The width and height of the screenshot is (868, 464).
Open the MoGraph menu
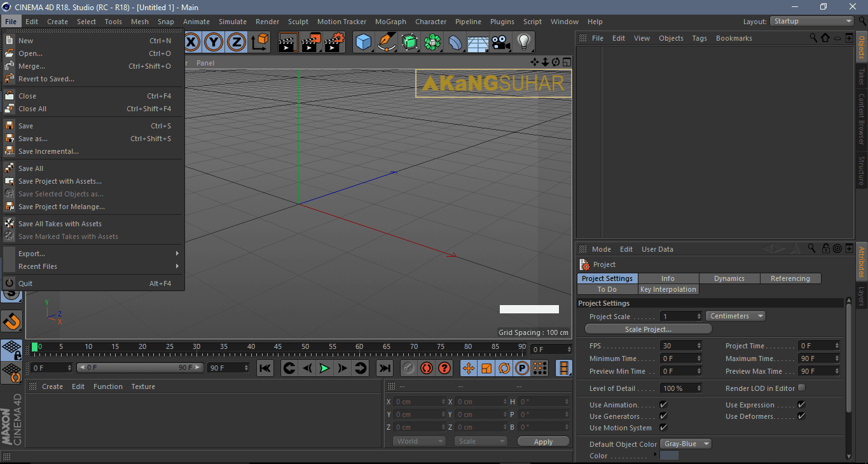point(390,22)
